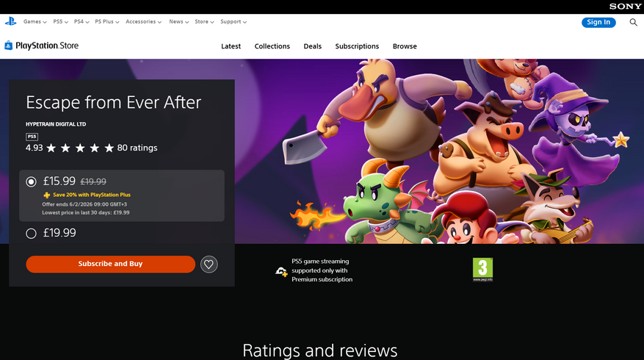Viewport: 644px width, 360px height.
Task: Click the 80 ratings link
Action: pyautogui.click(x=137, y=148)
